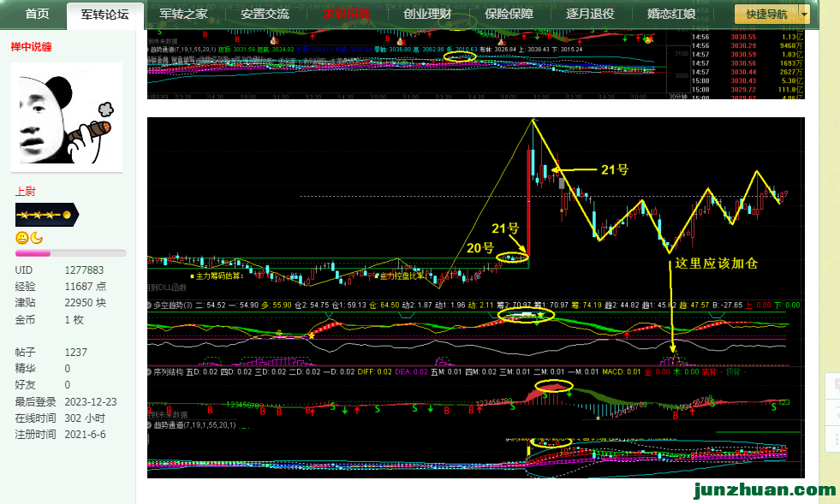Click the star rank insignia badge
Screen dimensions: 840x504
tap(47, 215)
